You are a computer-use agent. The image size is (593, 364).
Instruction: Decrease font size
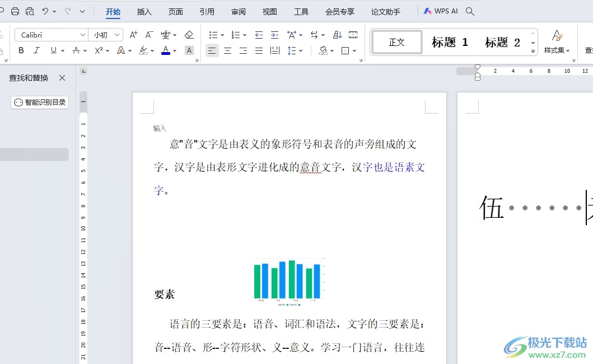tap(150, 35)
